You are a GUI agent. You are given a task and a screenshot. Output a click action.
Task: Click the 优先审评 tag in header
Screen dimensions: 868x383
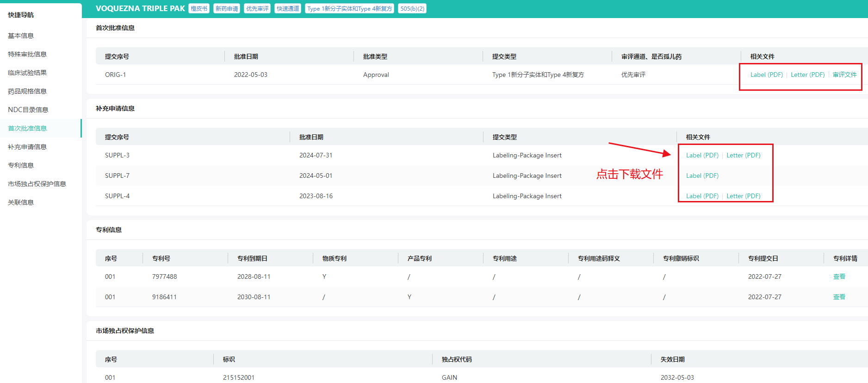tap(257, 8)
